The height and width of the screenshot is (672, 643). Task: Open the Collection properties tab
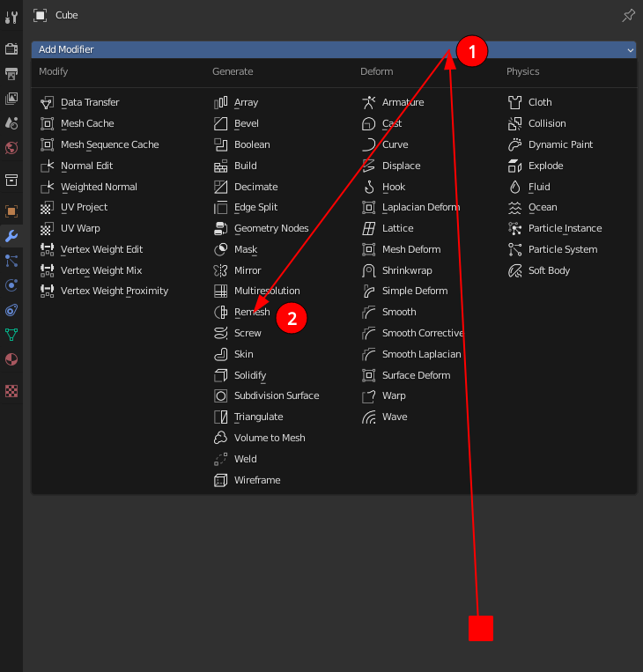(x=11, y=180)
